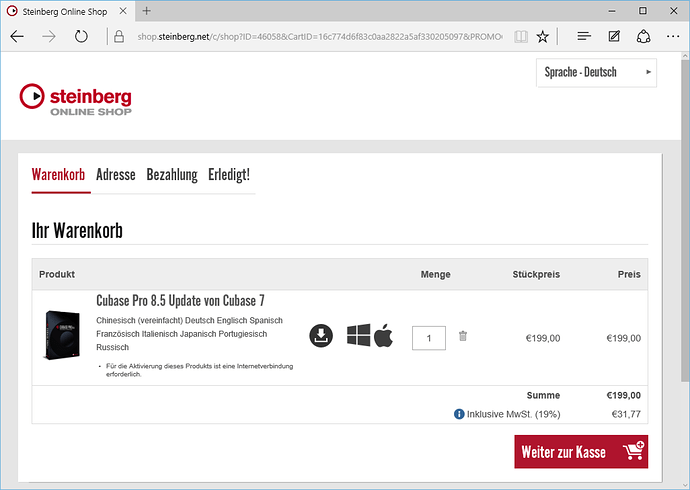Click the Stückpreis column header
690x490 pixels.
[536, 274]
